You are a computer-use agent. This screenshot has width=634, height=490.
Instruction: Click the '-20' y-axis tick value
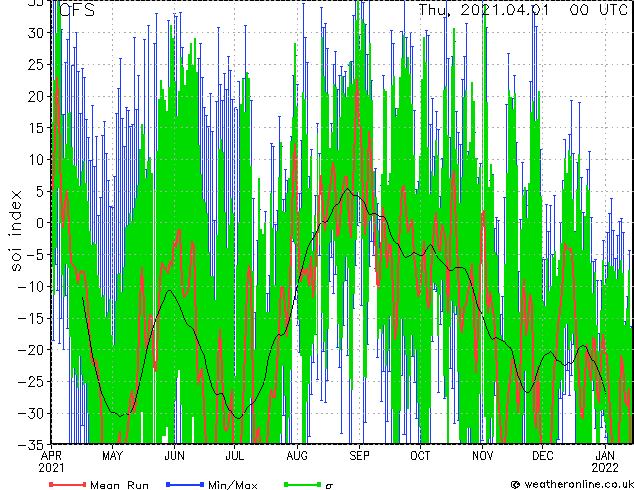click(x=31, y=350)
